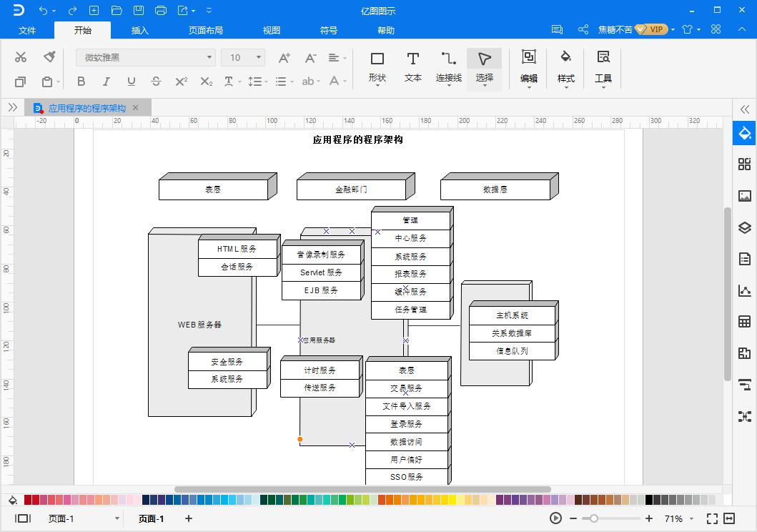
Task: Open the 样式 styles panel icon
Action: [x=565, y=64]
